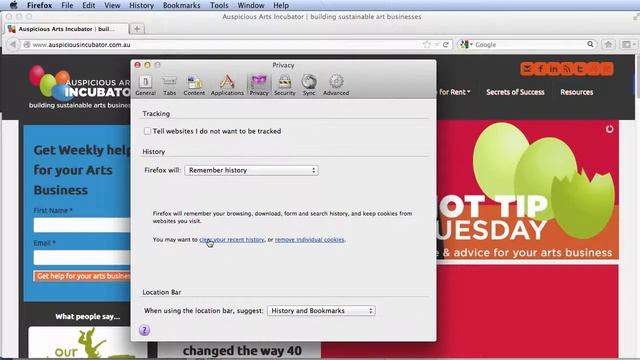Open a new tab with plus button

click(x=137, y=29)
